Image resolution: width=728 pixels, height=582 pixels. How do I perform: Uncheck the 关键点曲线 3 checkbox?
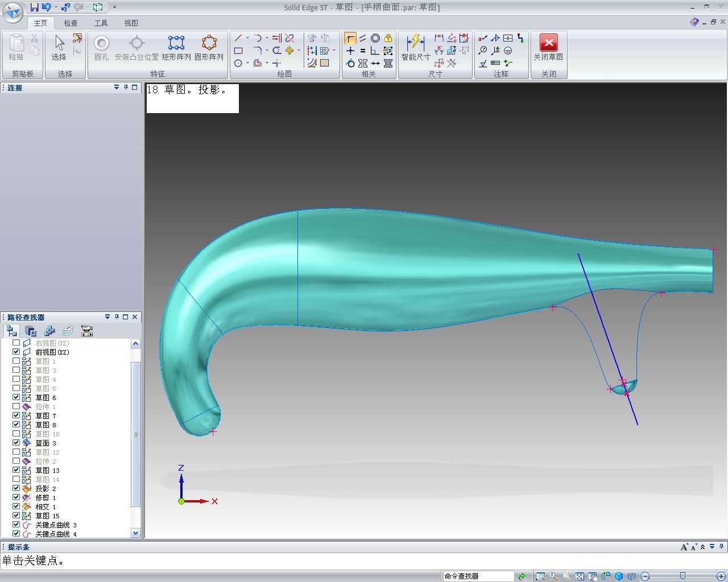pyautogui.click(x=16, y=525)
